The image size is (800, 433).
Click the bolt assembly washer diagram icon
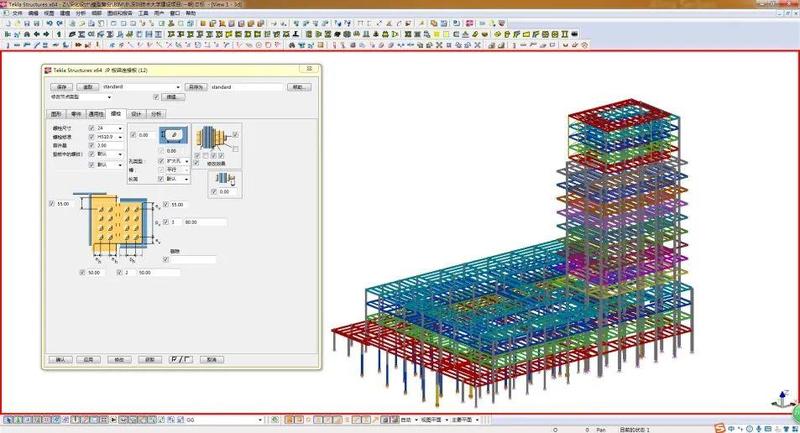[211, 138]
